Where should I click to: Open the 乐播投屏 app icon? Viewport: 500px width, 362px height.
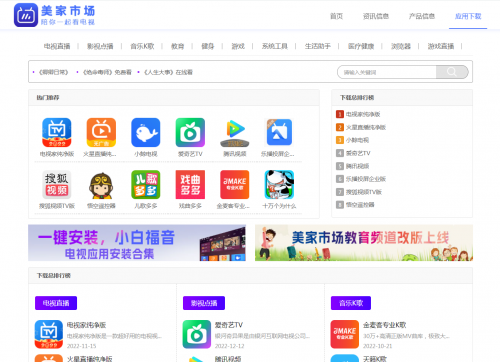point(279,132)
